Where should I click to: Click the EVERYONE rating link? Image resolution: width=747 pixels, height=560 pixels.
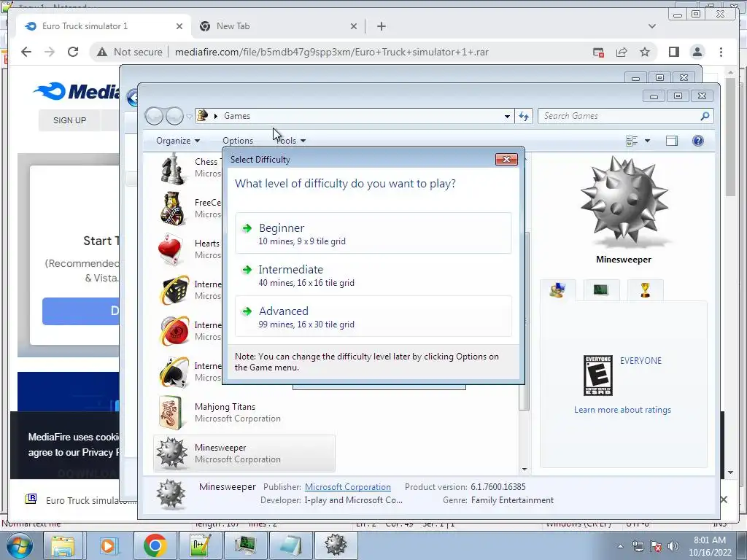click(x=640, y=360)
